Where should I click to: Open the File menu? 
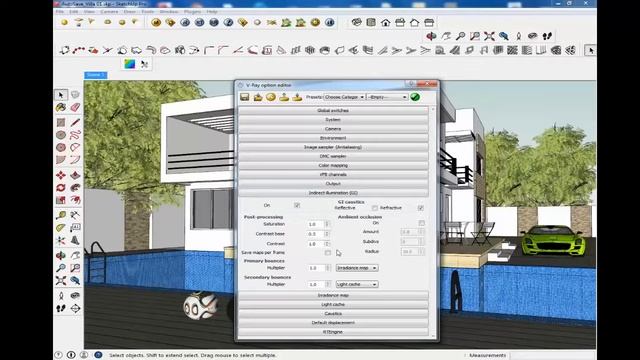[x=60, y=11]
